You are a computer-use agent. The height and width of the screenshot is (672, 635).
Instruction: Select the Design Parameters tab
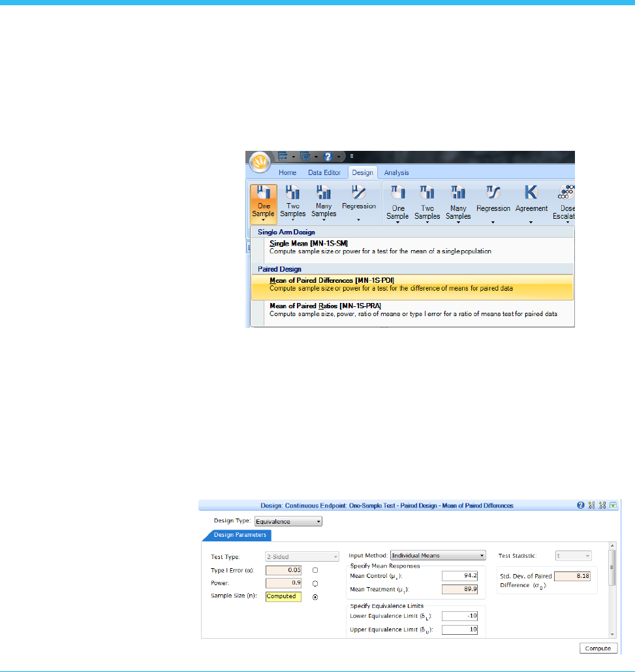(240, 535)
